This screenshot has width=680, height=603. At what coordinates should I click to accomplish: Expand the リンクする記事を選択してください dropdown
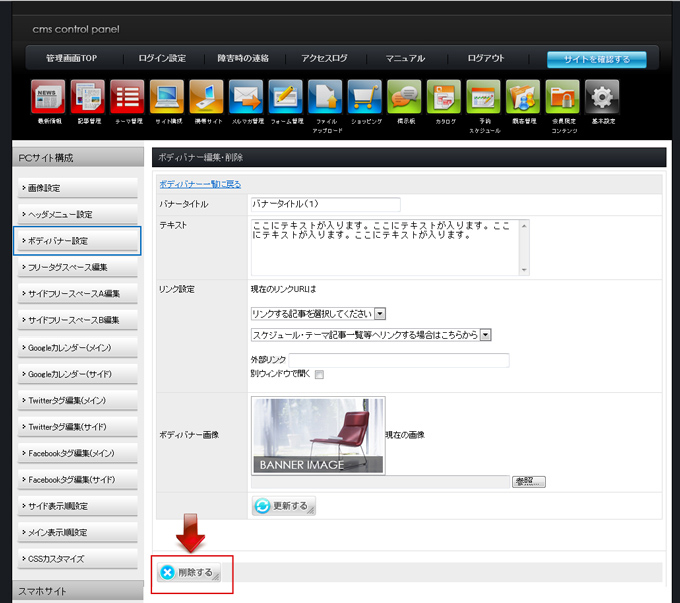pos(318,313)
